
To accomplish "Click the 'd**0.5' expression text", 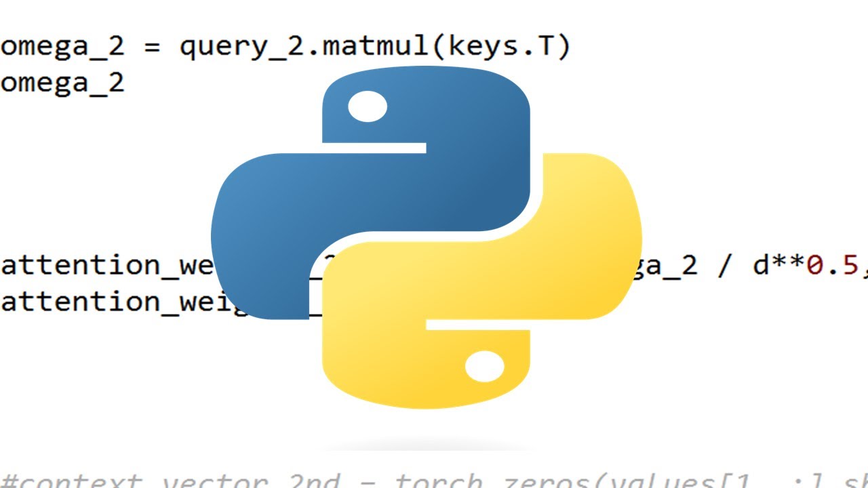I will tap(806, 265).
